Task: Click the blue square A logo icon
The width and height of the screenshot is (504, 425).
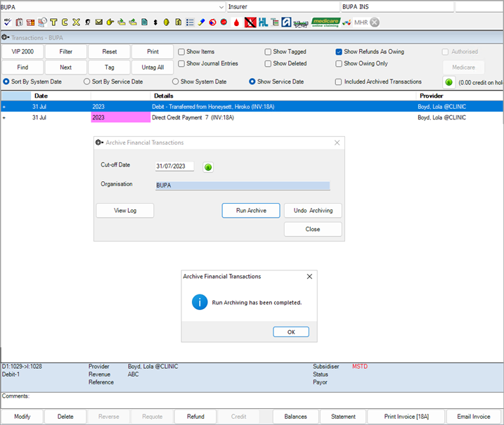Action: [286, 22]
